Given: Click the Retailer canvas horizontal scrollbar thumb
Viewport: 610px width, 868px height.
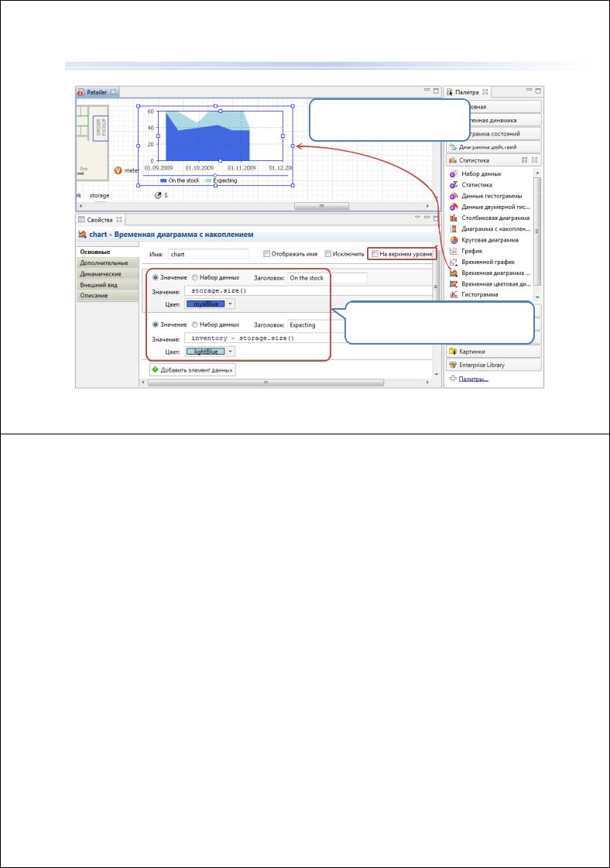Looking at the screenshot, I should point(321,206).
